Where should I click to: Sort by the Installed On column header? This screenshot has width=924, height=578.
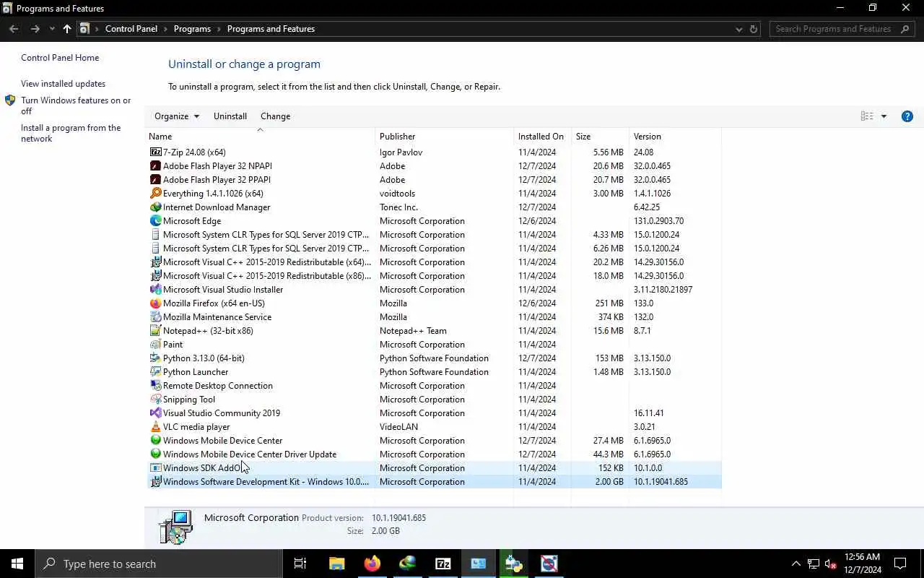tap(542, 137)
